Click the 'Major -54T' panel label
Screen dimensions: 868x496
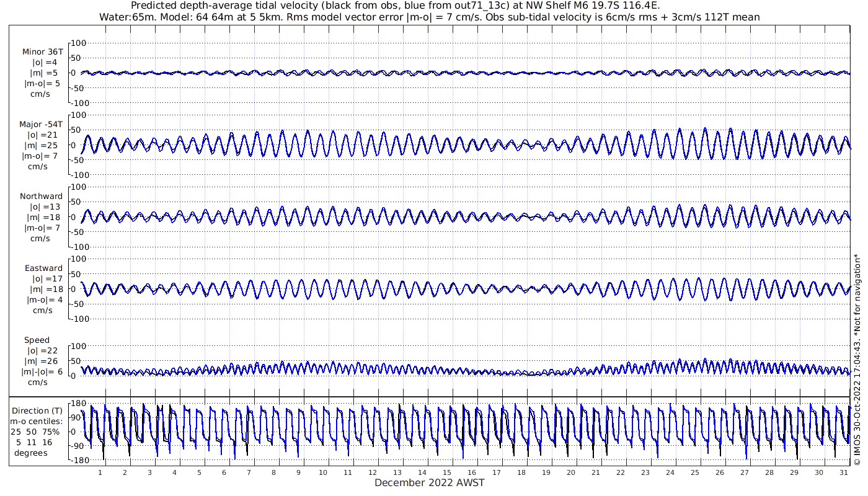(41, 125)
